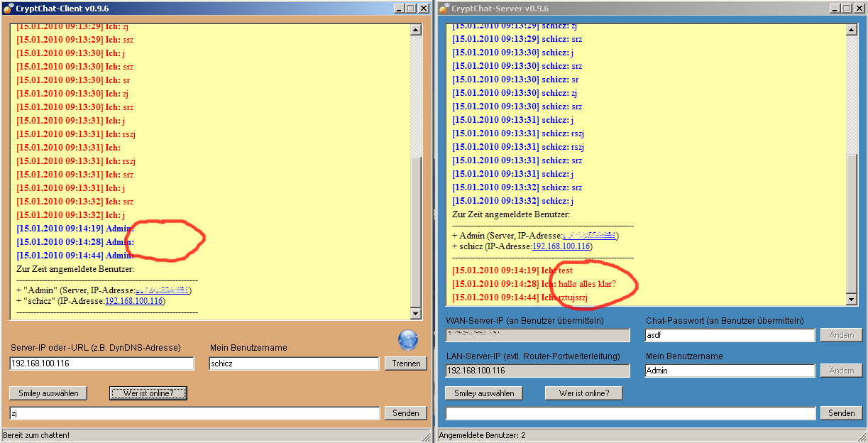868x443 pixels.
Task: Click the CryptChat-Client title bar app icon
Action: [8, 8]
